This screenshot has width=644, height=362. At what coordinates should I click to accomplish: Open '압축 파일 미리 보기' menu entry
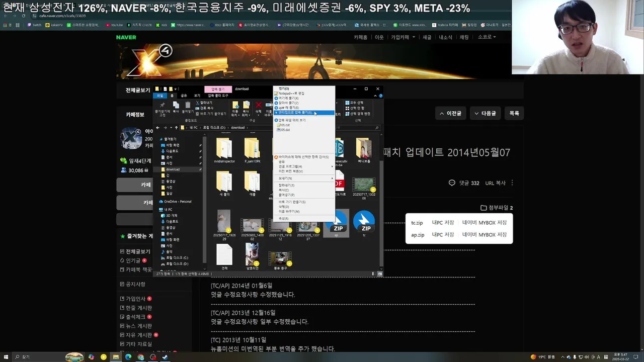coord(304,120)
